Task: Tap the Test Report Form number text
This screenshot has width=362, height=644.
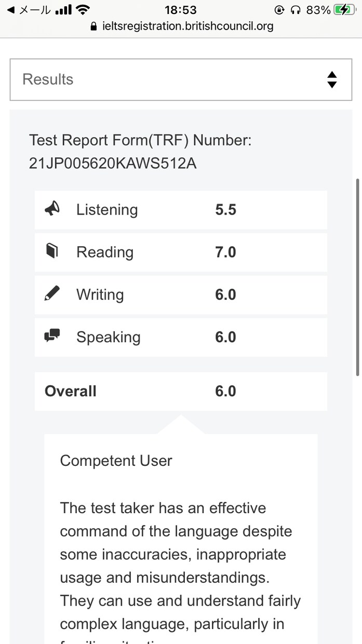Action: [140, 152]
